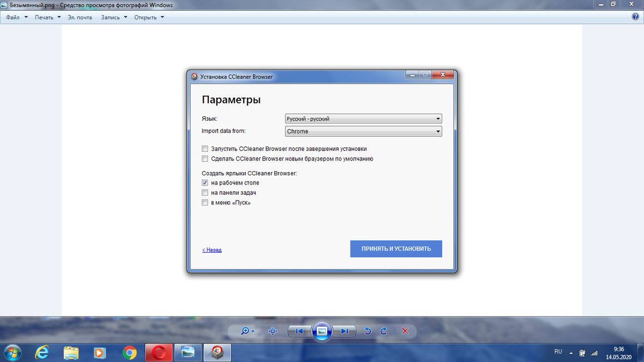
Task: Open the Язык dropdown showing Русский - русский
Action: tap(363, 119)
